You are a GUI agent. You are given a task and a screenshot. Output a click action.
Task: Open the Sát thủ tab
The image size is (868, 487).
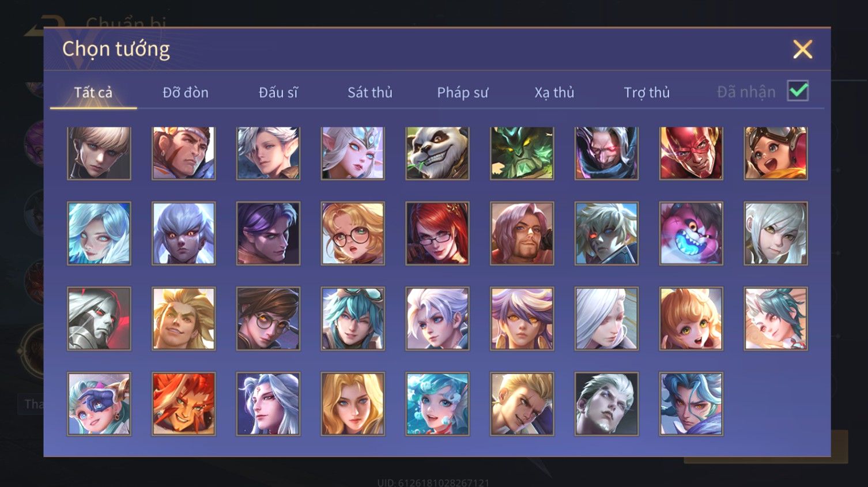(x=370, y=92)
